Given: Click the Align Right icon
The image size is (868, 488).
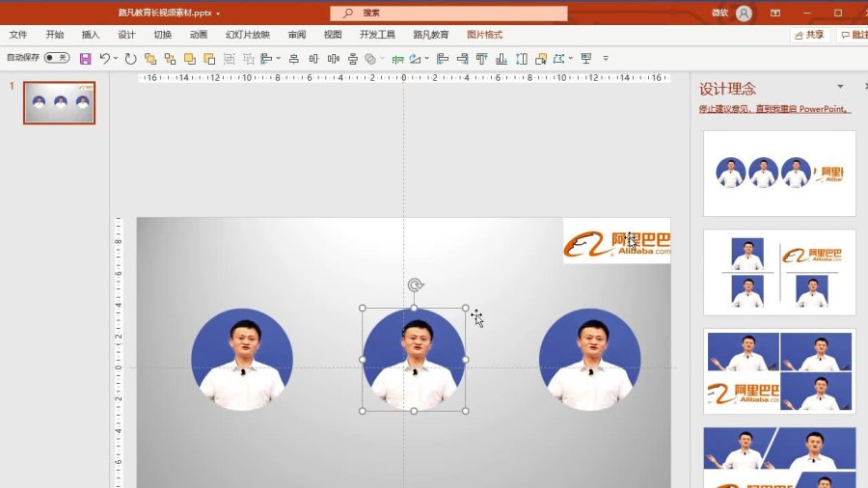Looking at the screenshot, I should pos(462,59).
